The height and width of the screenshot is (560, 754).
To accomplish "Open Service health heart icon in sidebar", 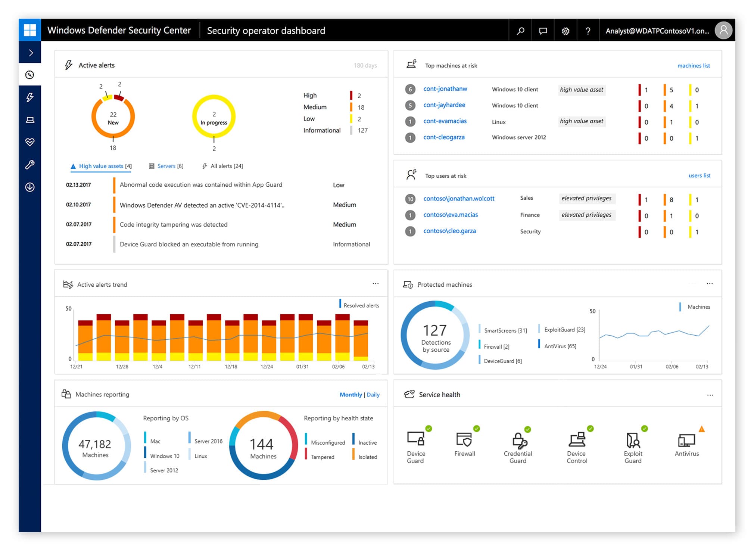I will pos(30,142).
